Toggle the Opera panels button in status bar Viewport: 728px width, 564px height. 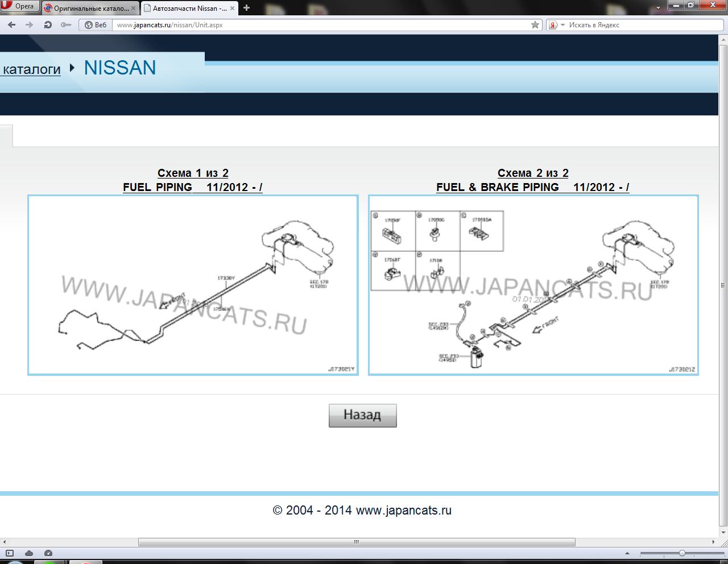tap(9, 553)
